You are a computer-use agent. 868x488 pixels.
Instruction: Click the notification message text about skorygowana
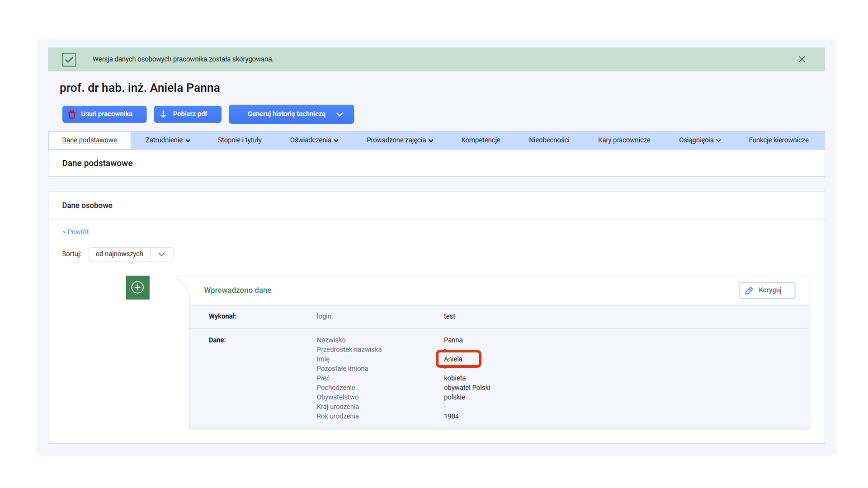183,59
